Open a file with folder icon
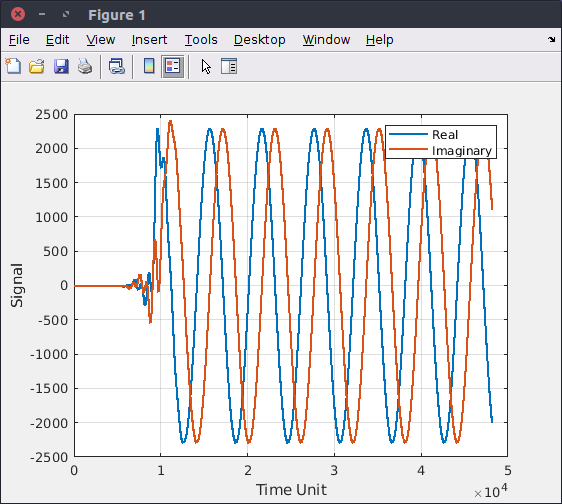 point(37,66)
